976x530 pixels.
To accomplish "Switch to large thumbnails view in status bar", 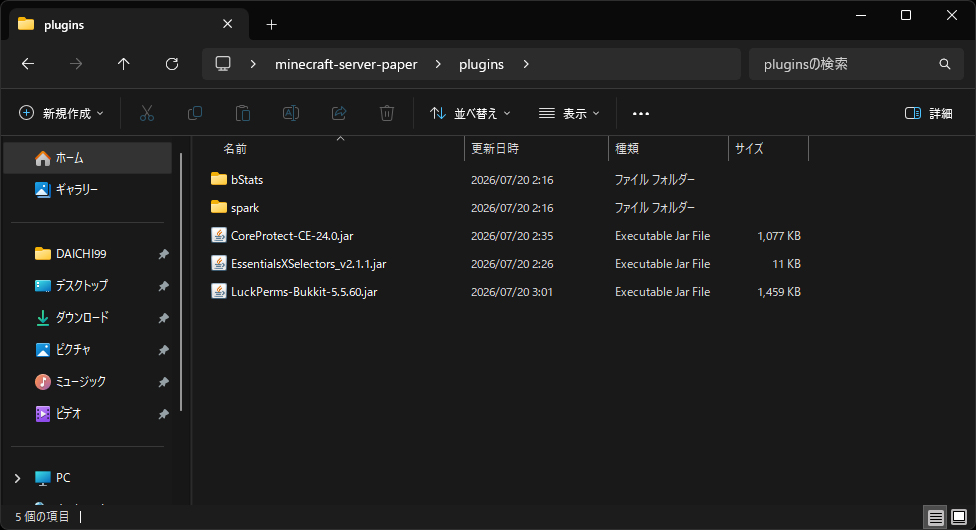I will click(959, 517).
